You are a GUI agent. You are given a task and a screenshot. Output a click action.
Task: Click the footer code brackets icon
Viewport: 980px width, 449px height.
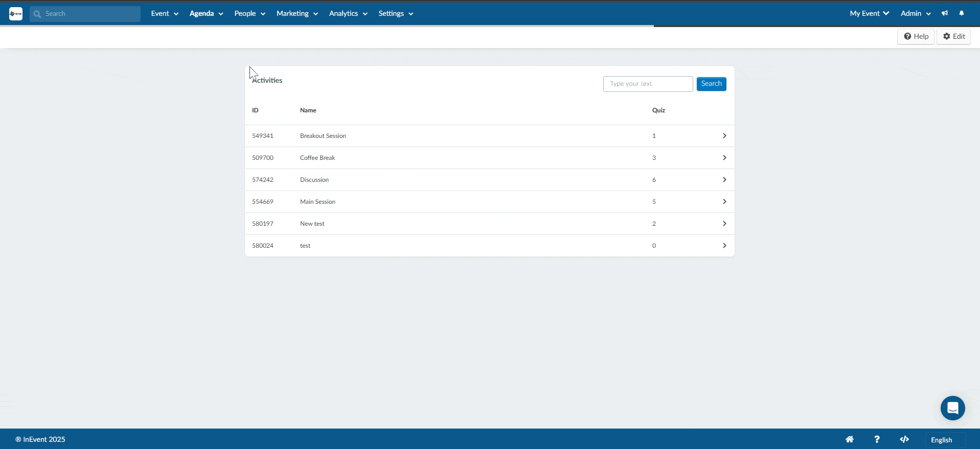tap(904, 439)
